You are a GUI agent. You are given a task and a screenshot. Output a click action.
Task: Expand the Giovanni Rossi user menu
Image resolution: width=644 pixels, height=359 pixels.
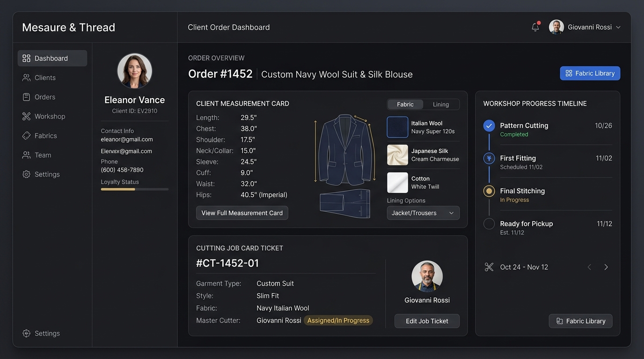tap(585, 27)
